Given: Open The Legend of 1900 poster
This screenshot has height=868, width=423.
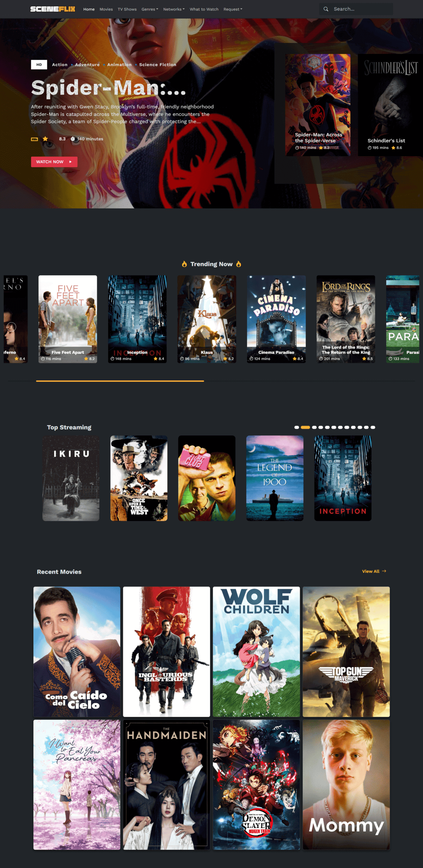Looking at the screenshot, I should pos(275,478).
